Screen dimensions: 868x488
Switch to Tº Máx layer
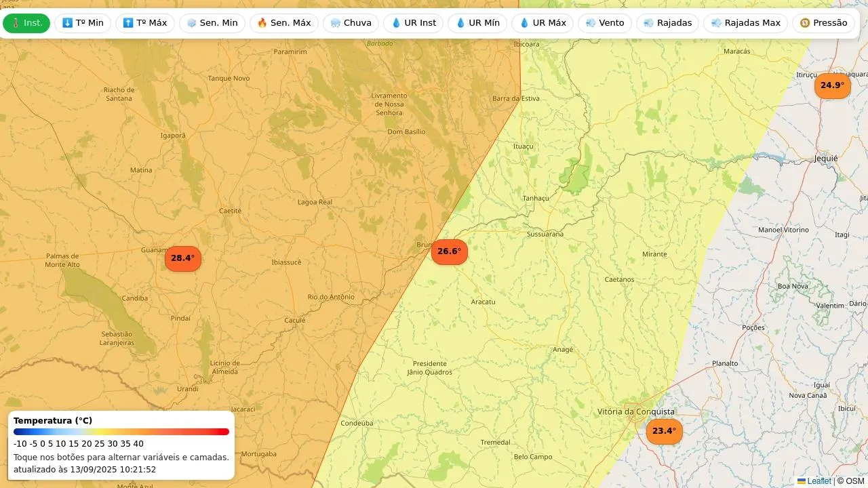click(x=144, y=23)
